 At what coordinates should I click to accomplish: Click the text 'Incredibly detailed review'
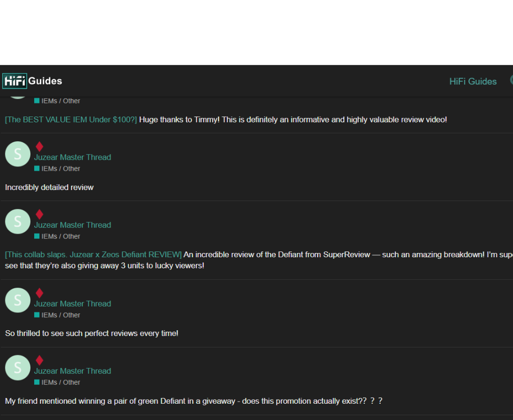tap(49, 187)
